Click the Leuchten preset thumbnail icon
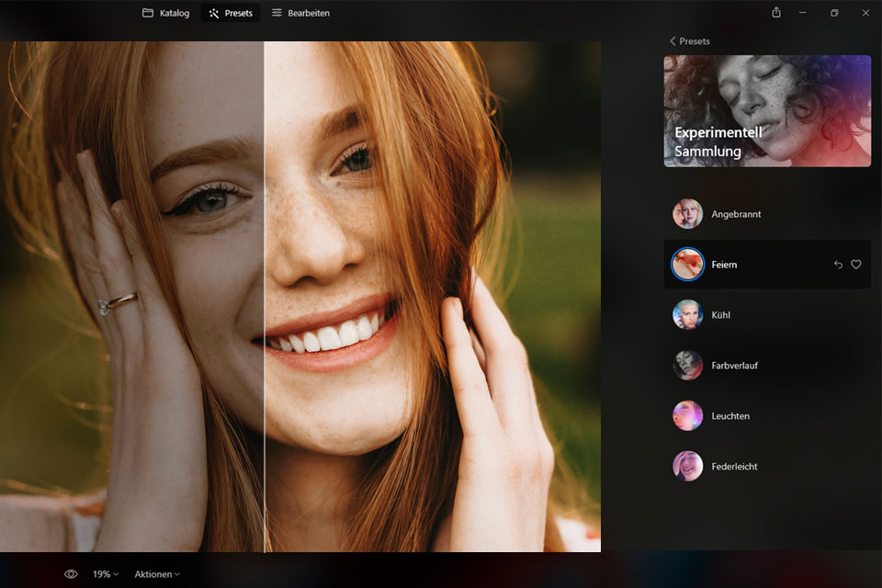This screenshot has height=588, width=882. coord(687,416)
